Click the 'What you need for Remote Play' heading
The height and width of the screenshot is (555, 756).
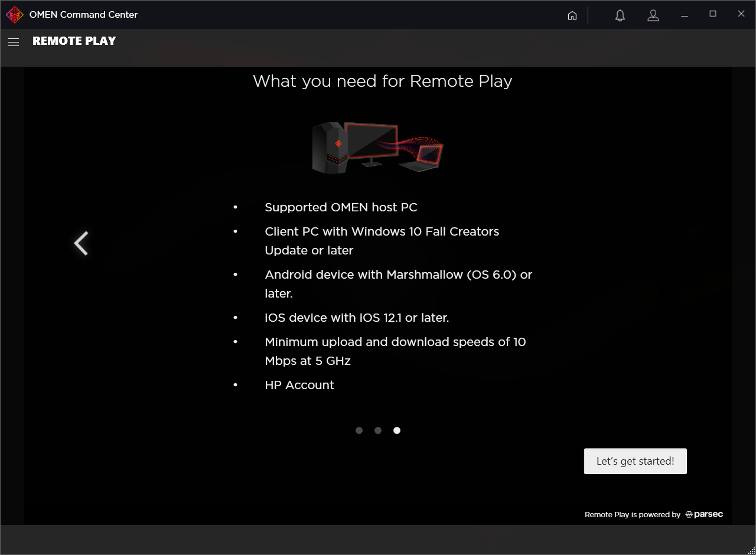(x=383, y=81)
